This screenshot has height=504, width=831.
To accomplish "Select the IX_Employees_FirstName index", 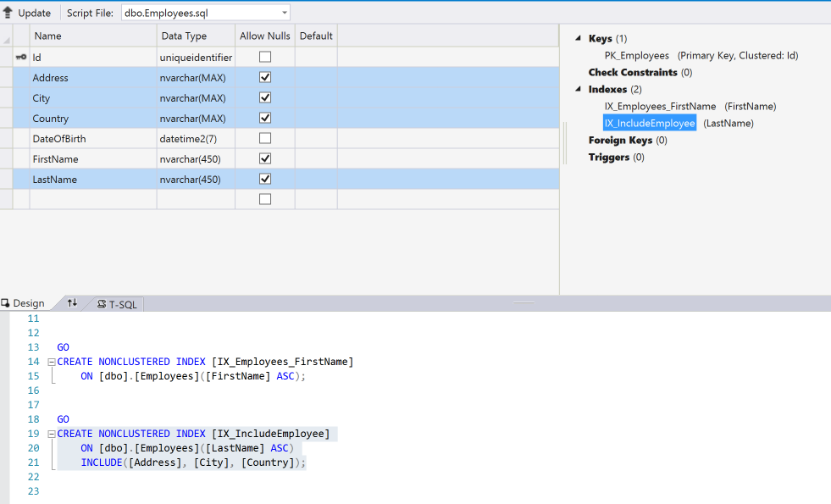I will pyautogui.click(x=660, y=107).
